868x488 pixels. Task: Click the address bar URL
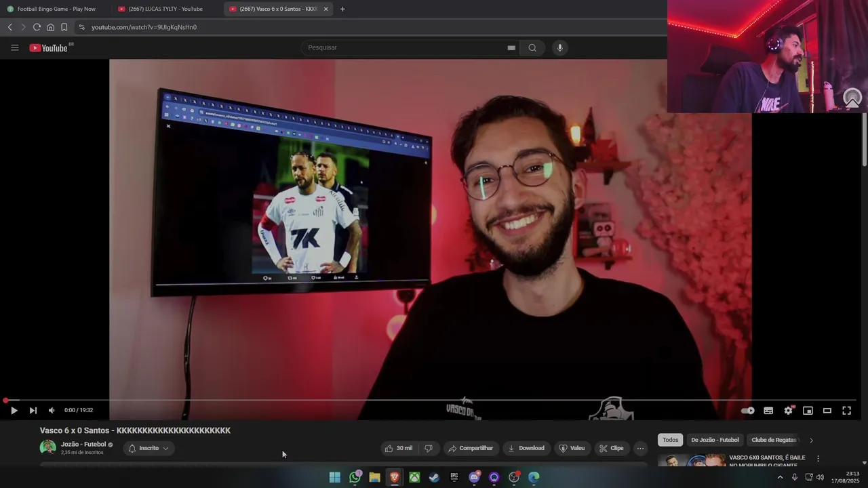point(144,27)
